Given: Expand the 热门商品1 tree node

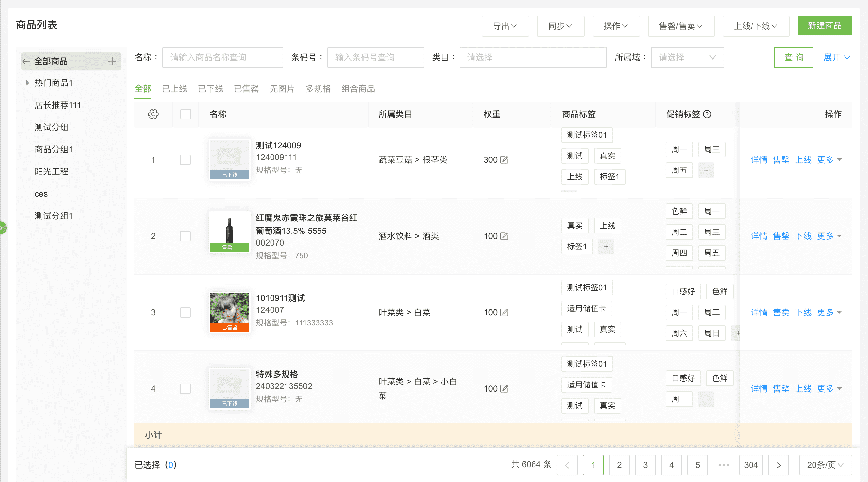Looking at the screenshot, I should coord(28,83).
